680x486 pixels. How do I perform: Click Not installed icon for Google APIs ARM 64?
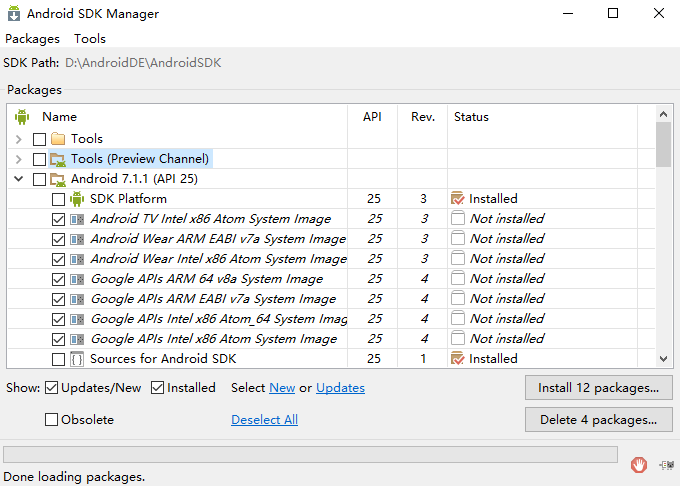[x=458, y=278]
